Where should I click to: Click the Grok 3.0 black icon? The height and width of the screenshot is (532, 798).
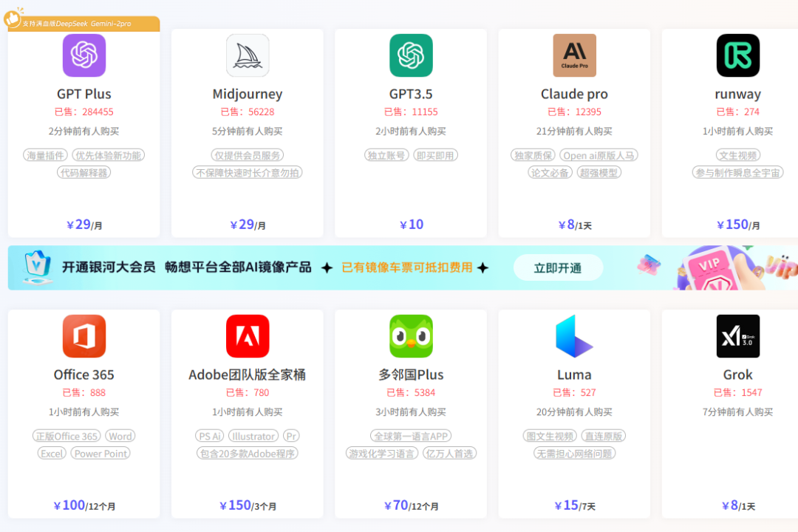[x=737, y=336]
